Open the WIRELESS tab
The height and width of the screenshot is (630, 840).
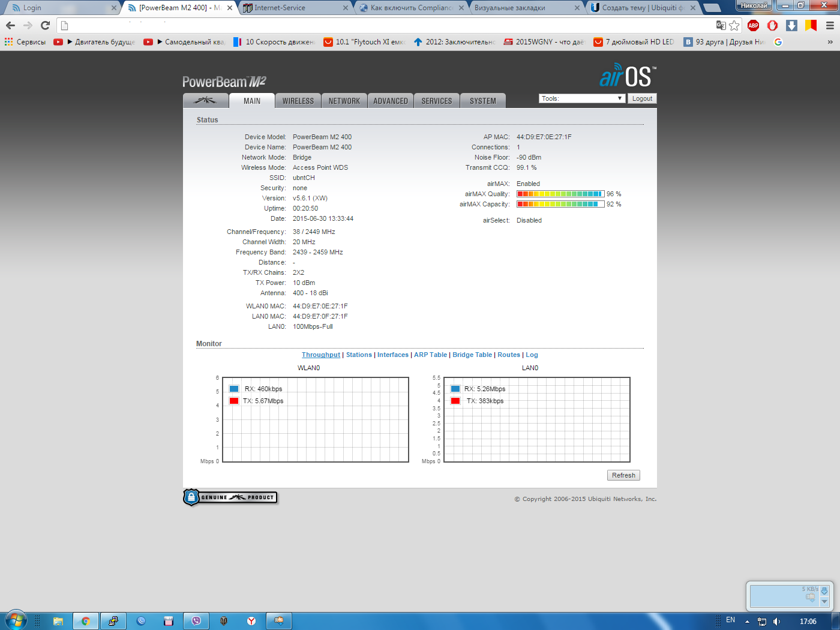pos(298,101)
